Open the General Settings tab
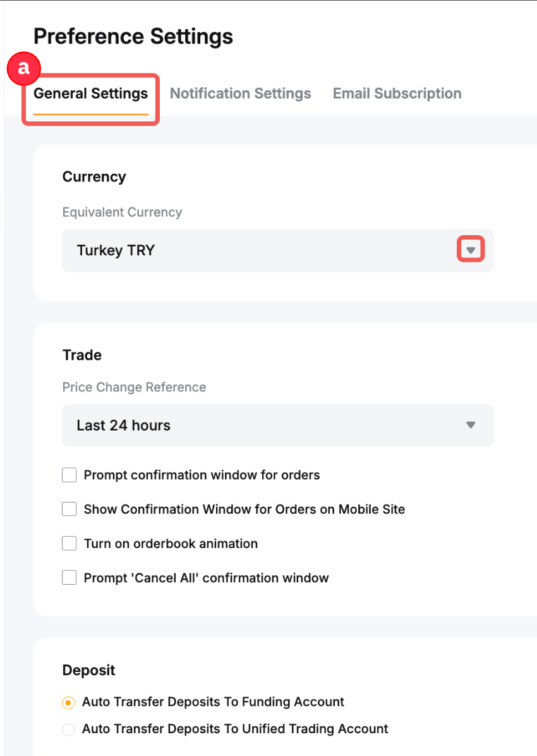This screenshot has height=756, width=537. (x=90, y=94)
